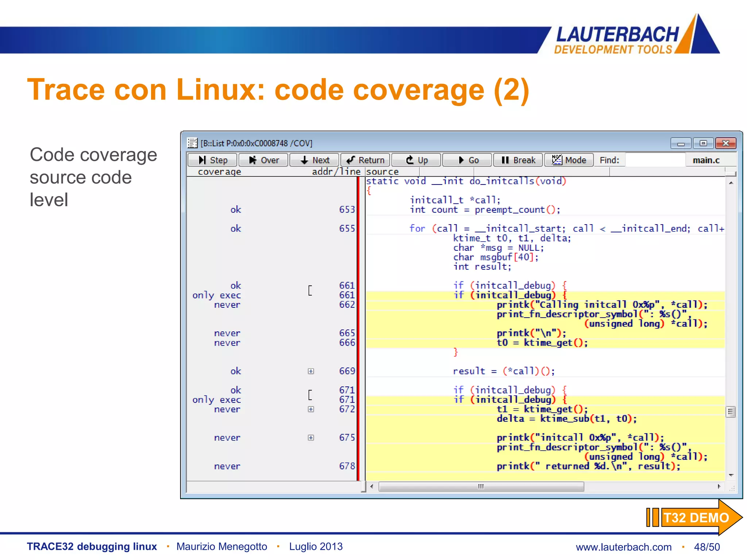747x560 pixels.
Task: Expand the plus icon at line 675
Action: [311, 437]
